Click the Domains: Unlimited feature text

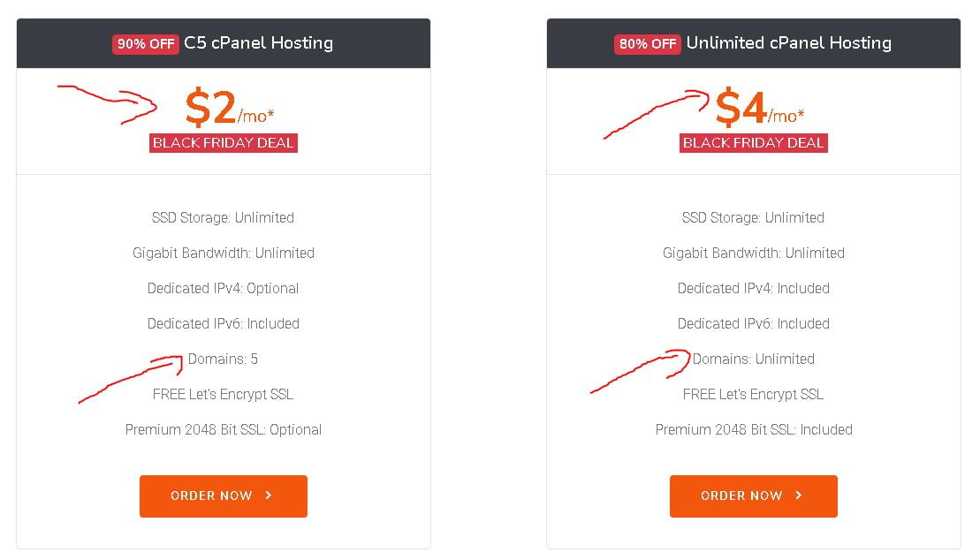coord(753,359)
